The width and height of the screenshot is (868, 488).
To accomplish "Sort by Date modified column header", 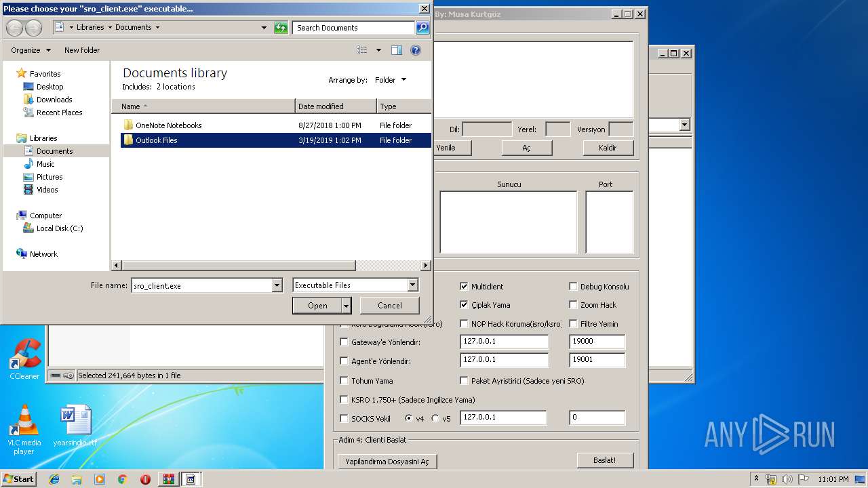I will pos(336,106).
